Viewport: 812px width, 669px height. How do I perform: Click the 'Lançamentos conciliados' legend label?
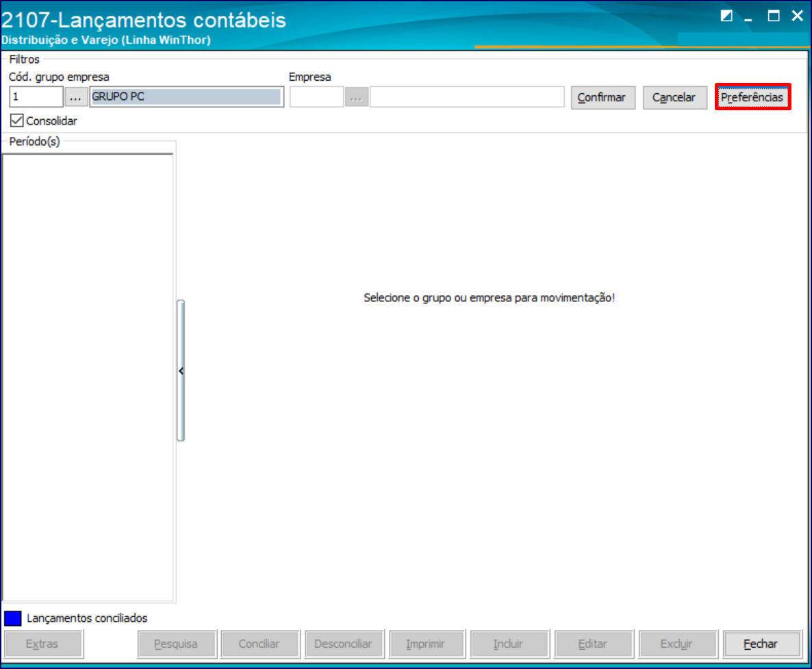coord(87,618)
